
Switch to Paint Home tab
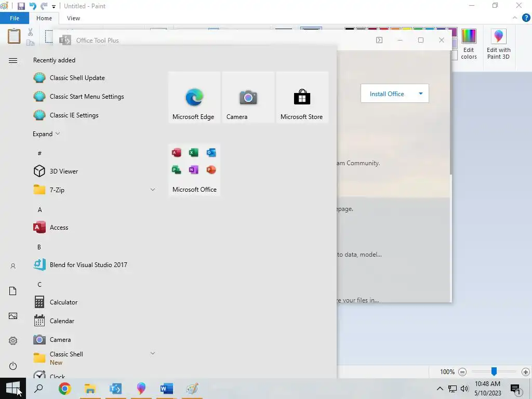pyautogui.click(x=44, y=18)
